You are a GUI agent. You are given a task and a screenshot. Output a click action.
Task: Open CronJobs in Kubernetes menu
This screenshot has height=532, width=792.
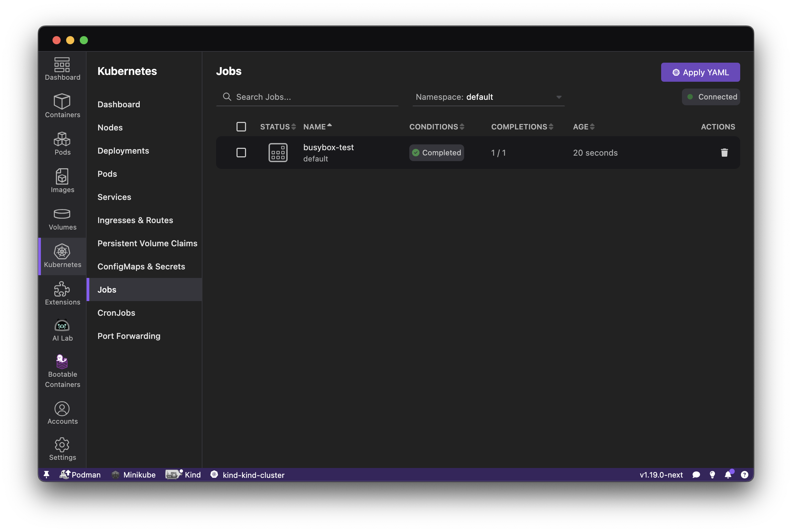[116, 313]
